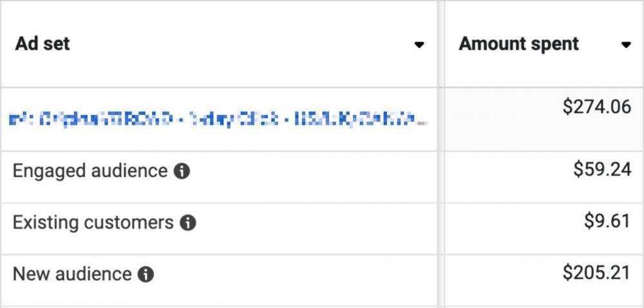The width and height of the screenshot is (644, 308).
Task: Click blank space right of Existing customers icon
Action: click(x=309, y=222)
